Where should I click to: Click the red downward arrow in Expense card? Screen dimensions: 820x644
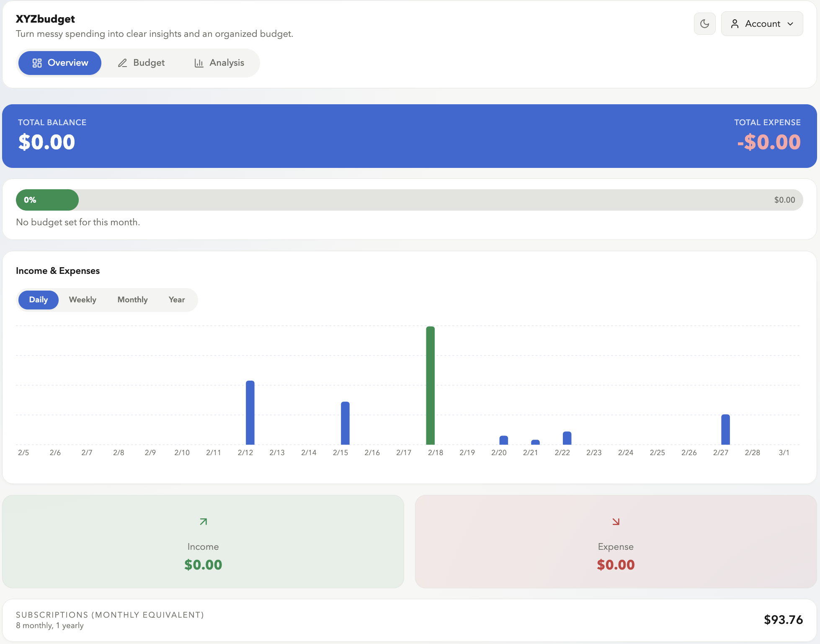(x=615, y=521)
